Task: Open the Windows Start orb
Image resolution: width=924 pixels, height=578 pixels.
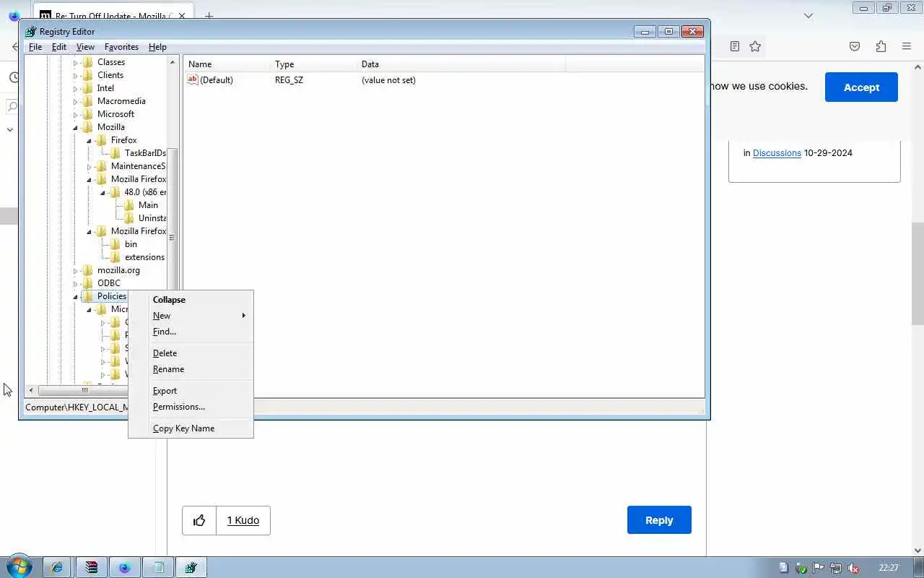Action: [x=19, y=567]
